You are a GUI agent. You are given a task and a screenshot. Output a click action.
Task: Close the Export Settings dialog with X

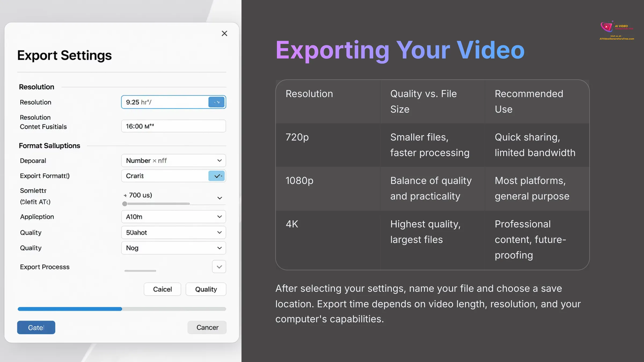[224, 34]
